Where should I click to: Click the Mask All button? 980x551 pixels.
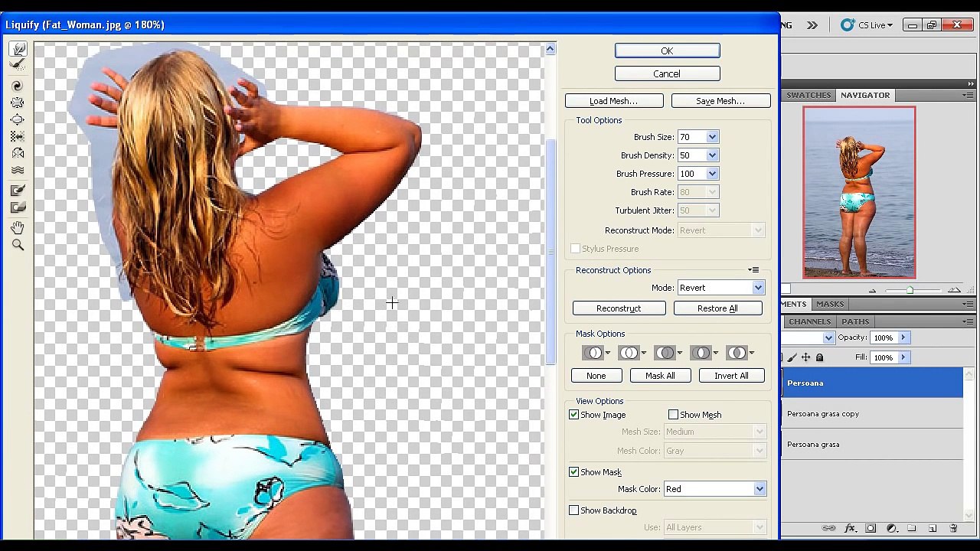click(x=660, y=376)
